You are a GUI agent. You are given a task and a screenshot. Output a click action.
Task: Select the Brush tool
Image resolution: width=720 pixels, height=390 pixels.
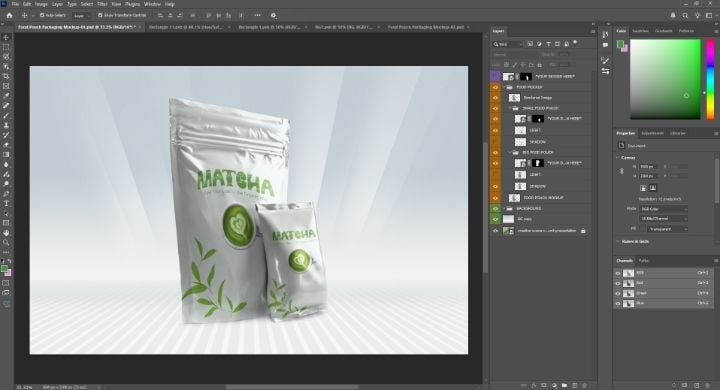(6, 115)
